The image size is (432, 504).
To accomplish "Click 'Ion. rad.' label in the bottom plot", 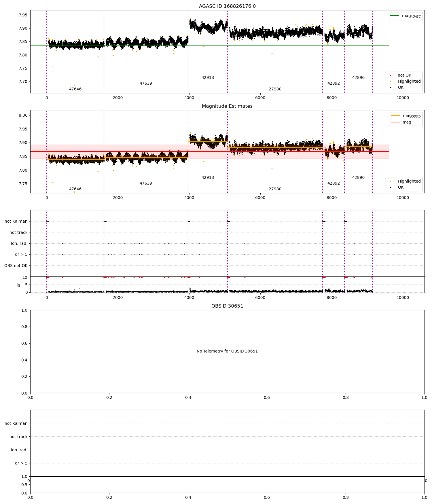I will click(19, 450).
